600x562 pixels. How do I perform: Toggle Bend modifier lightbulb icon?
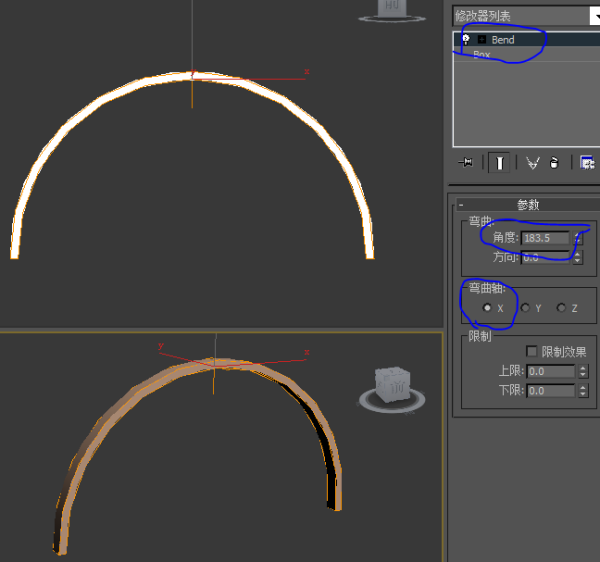[x=465, y=39]
